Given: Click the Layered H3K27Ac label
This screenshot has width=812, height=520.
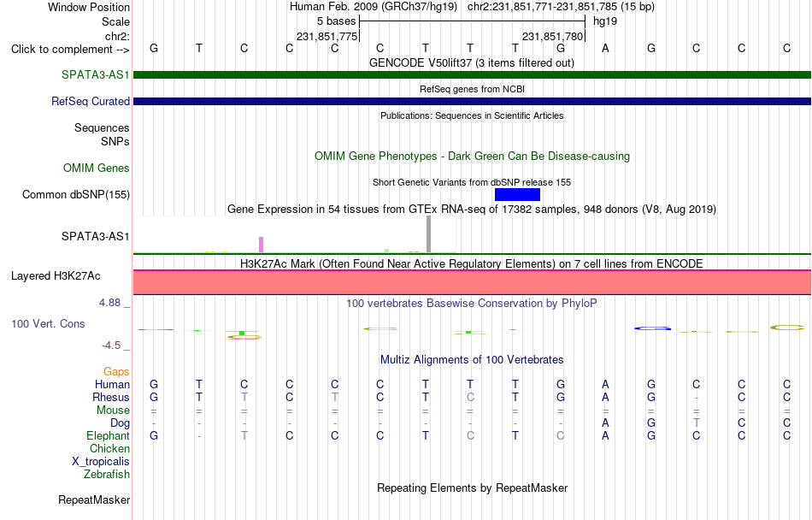Looking at the screenshot, I should (56, 275).
